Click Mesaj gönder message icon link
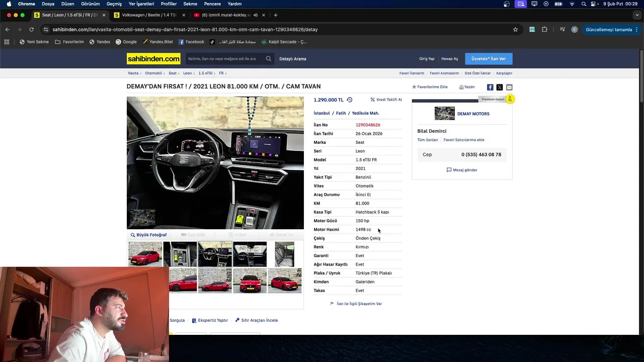The height and width of the screenshot is (362, 644). [x=462, y=170]
